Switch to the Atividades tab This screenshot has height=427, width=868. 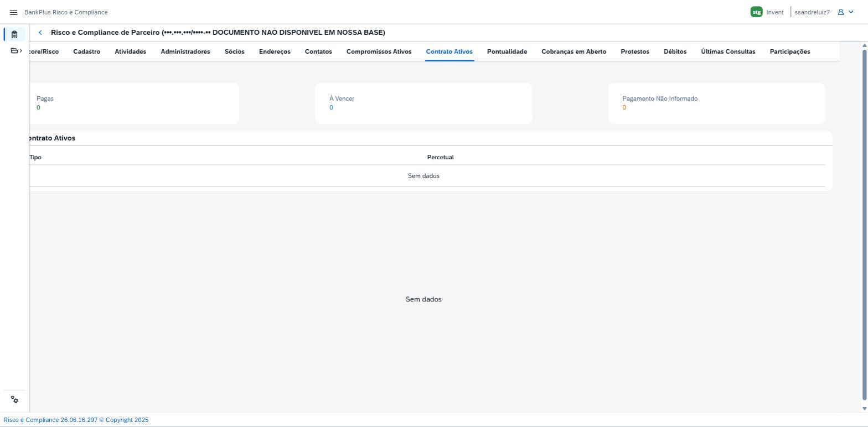(131, 51)
